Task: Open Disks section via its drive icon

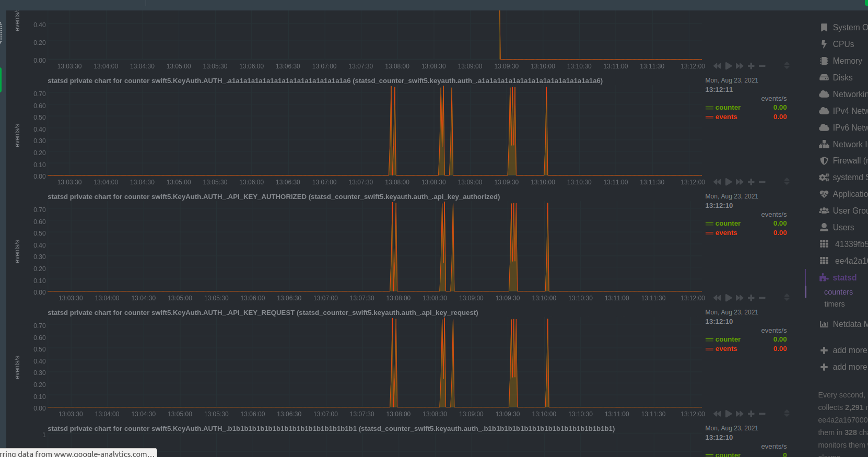Action: click(824, 78)
